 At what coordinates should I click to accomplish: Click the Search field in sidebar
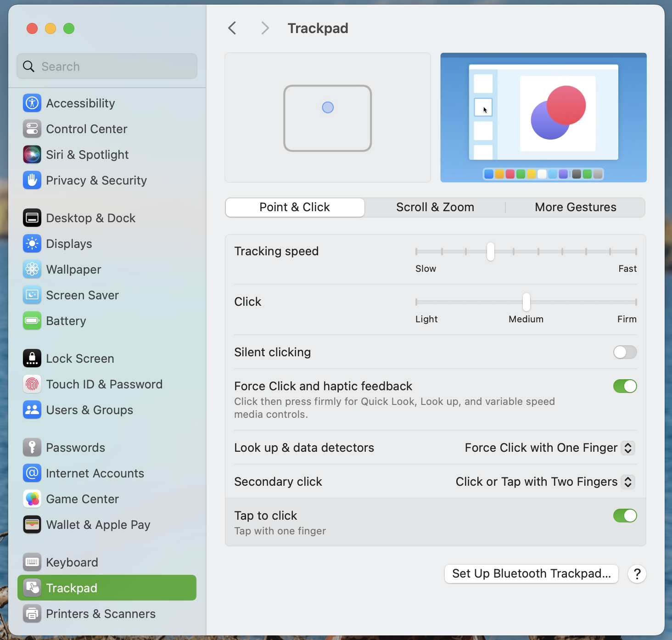click(107, 67)
